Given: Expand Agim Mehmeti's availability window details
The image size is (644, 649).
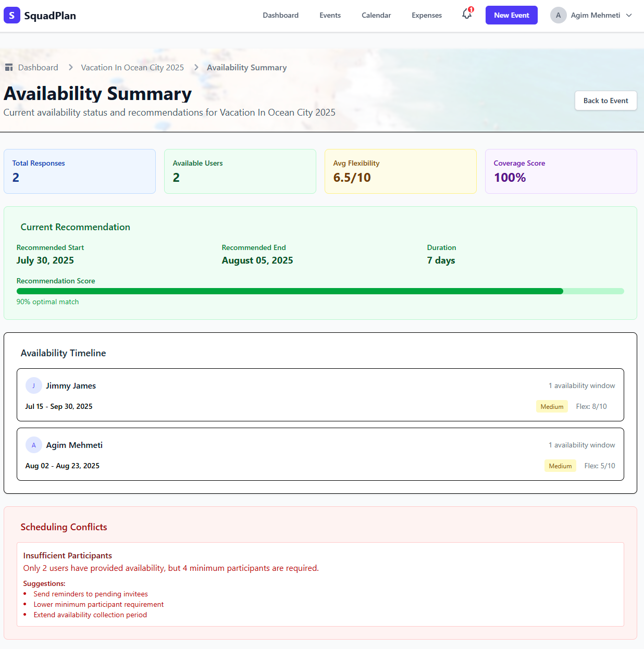Looking at the screenshot, I should (581, 445).
